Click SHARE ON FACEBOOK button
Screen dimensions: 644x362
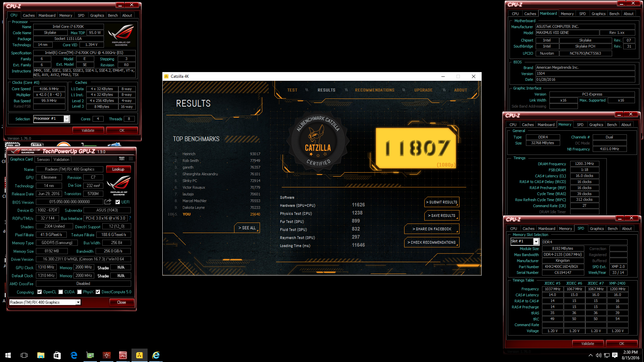(x=432, y=229)
